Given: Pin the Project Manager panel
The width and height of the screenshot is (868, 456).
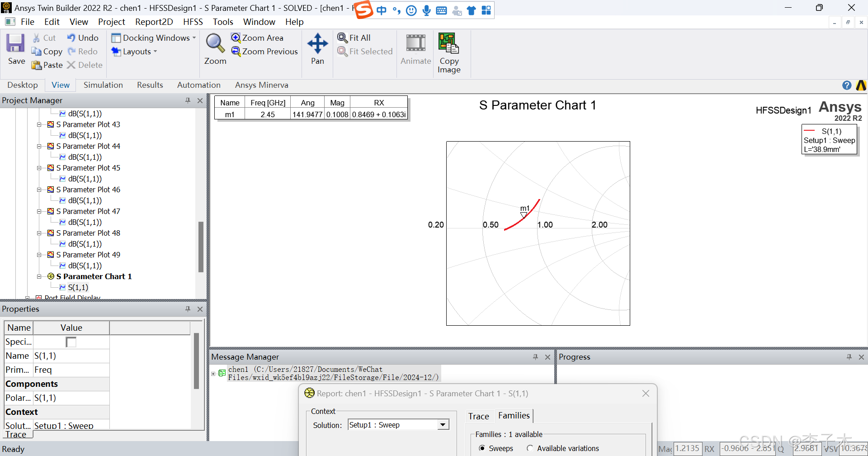Looking at the screenshot, I should 188,100.
